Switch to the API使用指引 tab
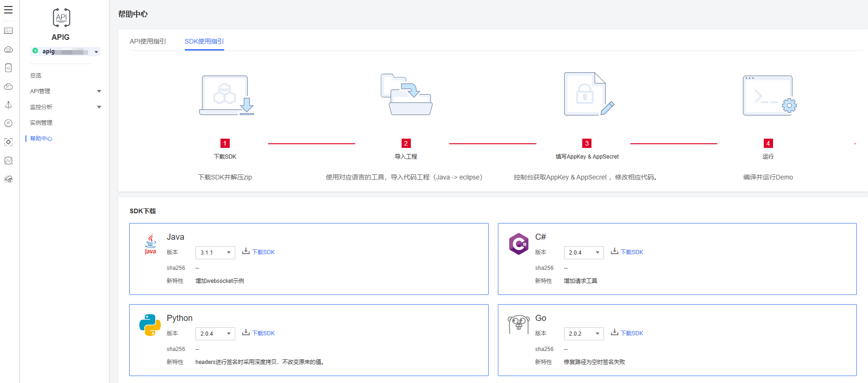868x383 pixels. [148, 41]
